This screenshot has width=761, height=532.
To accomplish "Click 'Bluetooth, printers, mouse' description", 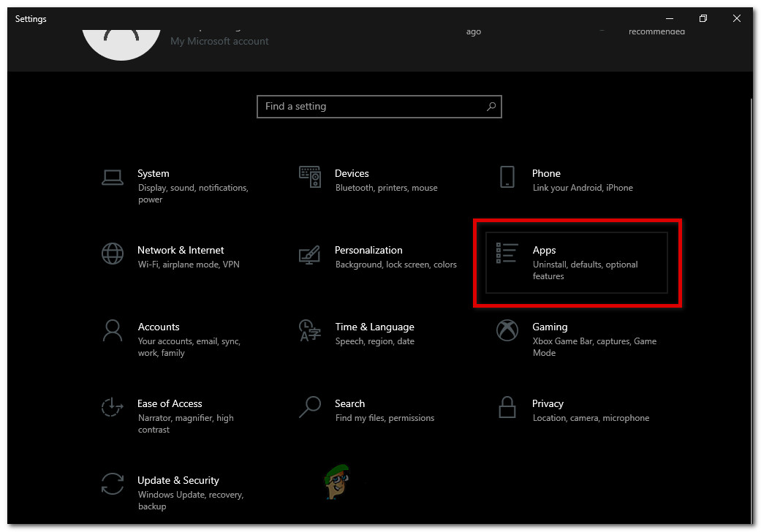I will pos(386,188).
